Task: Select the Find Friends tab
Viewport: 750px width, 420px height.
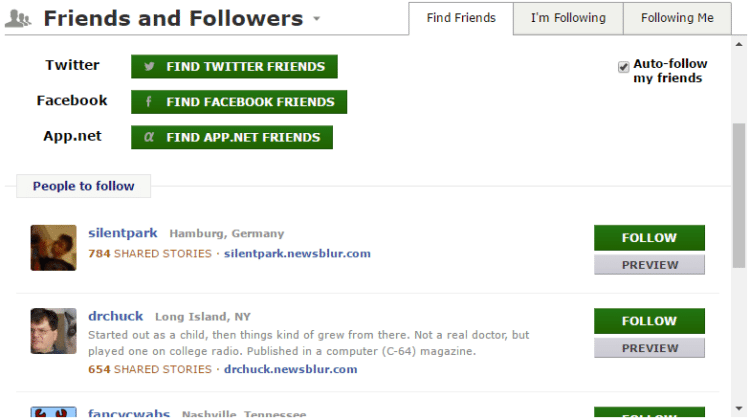Action: [461, 18]
